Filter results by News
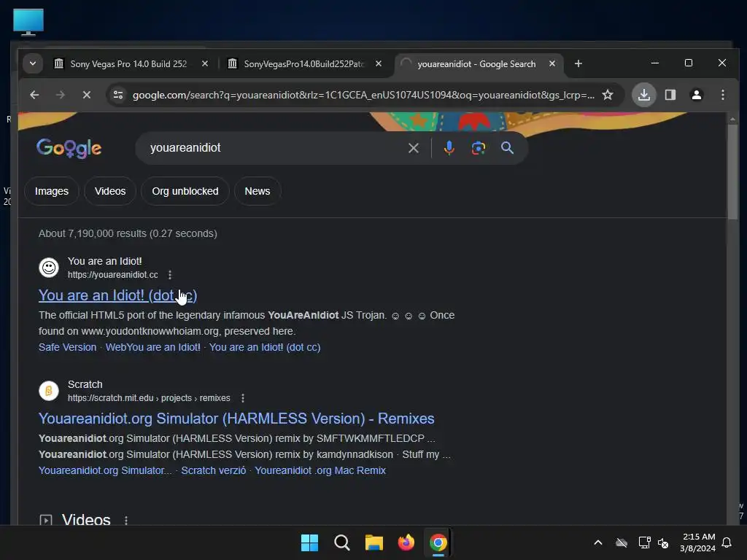The width and height of the screenshot is (747, 560). point(258,192)
